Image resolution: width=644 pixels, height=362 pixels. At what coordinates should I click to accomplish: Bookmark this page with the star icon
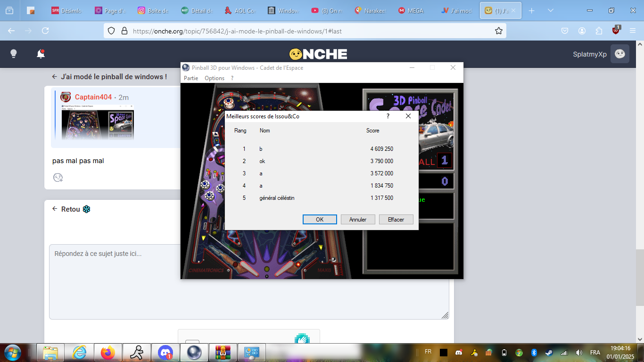pos(498,31)
